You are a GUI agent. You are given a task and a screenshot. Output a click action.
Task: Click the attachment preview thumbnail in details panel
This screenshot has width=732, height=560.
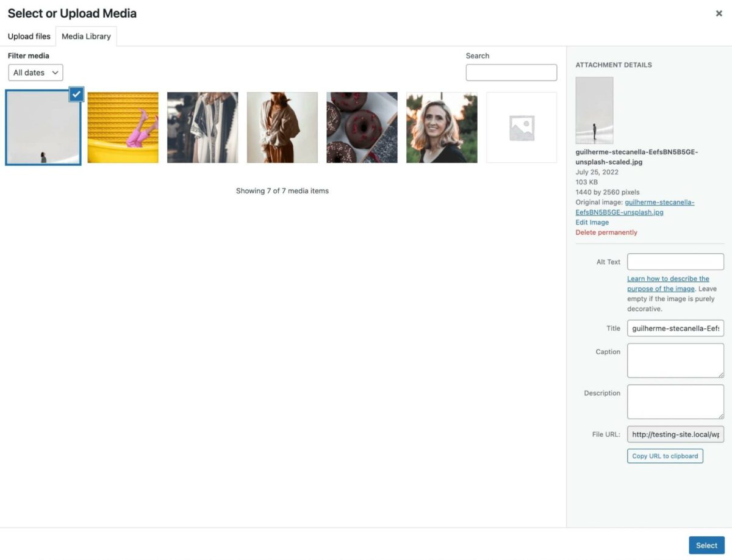click(x=594, y=110)
